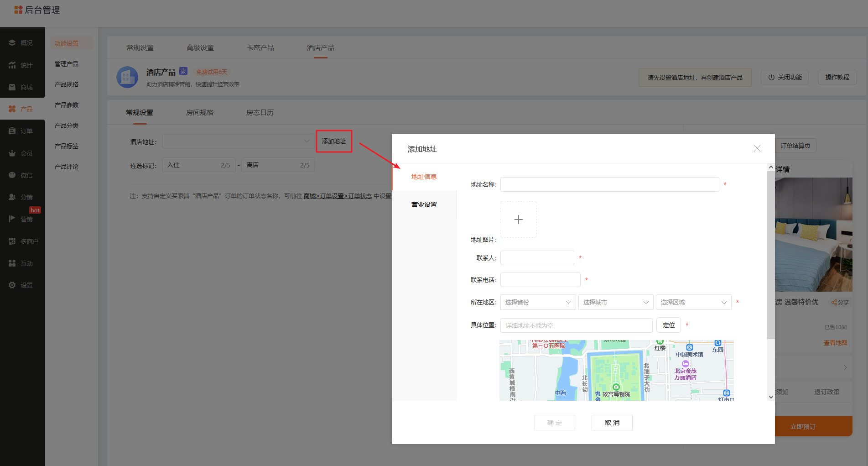
Task: Expand the 选择城市 city dropdown
Action: click(616, 302)
